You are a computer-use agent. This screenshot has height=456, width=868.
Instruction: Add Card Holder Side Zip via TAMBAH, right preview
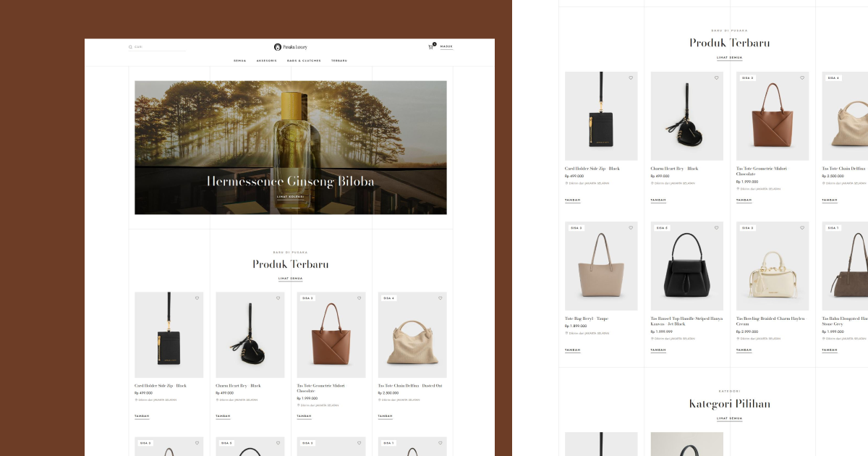coord(572,200)
